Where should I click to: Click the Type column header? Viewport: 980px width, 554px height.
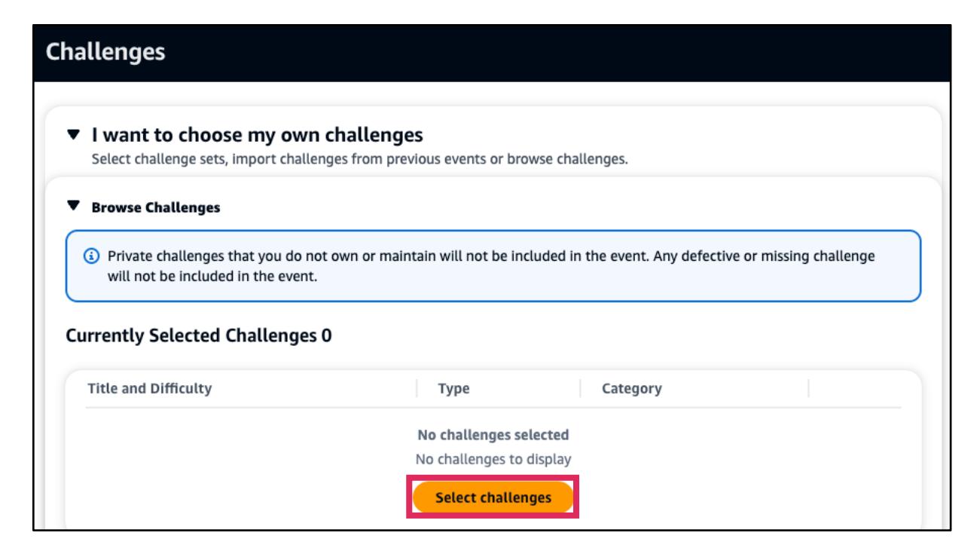(454, 389)
